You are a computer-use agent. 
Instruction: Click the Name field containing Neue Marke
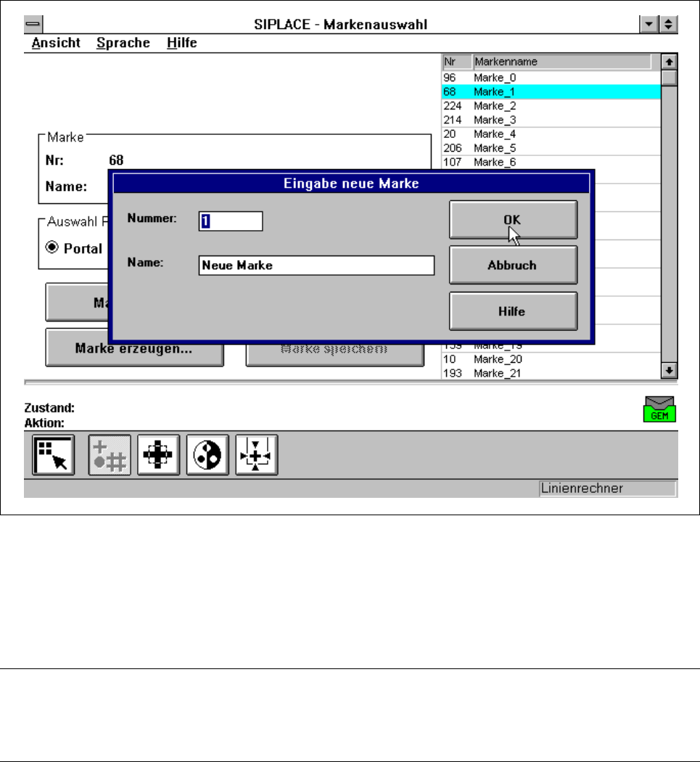coord(316,266)
